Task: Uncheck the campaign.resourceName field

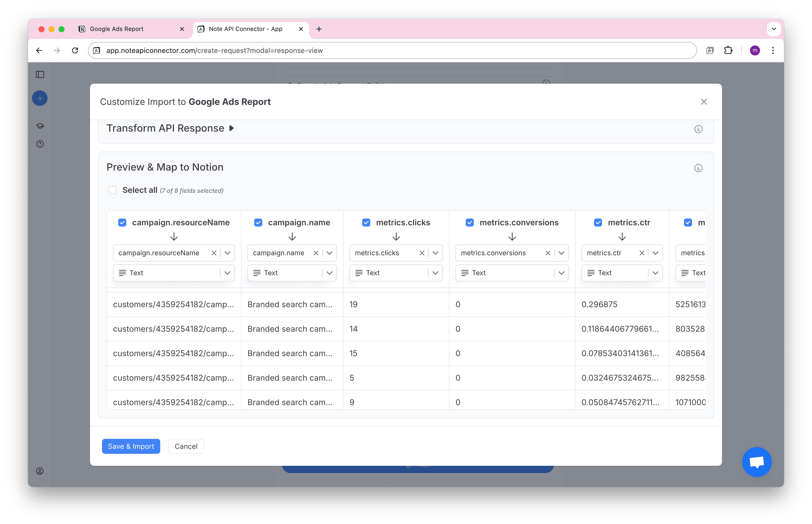Action: 122,223
